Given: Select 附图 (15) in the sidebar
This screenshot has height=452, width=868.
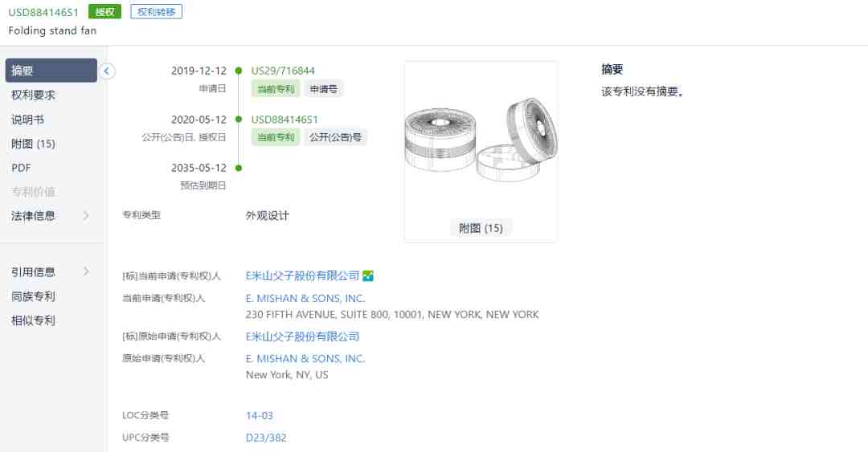Looking at the screenshot, I should 33,144.
